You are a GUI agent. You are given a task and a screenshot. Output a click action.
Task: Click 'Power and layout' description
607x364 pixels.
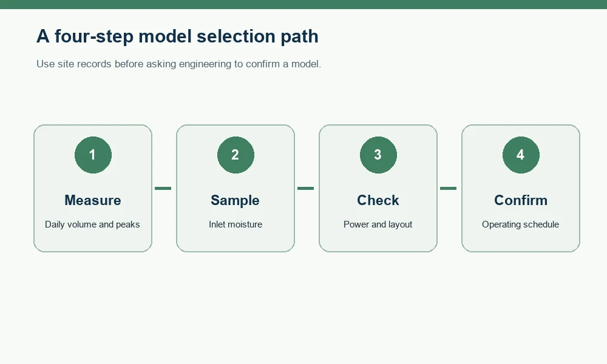tap(378, 224)
